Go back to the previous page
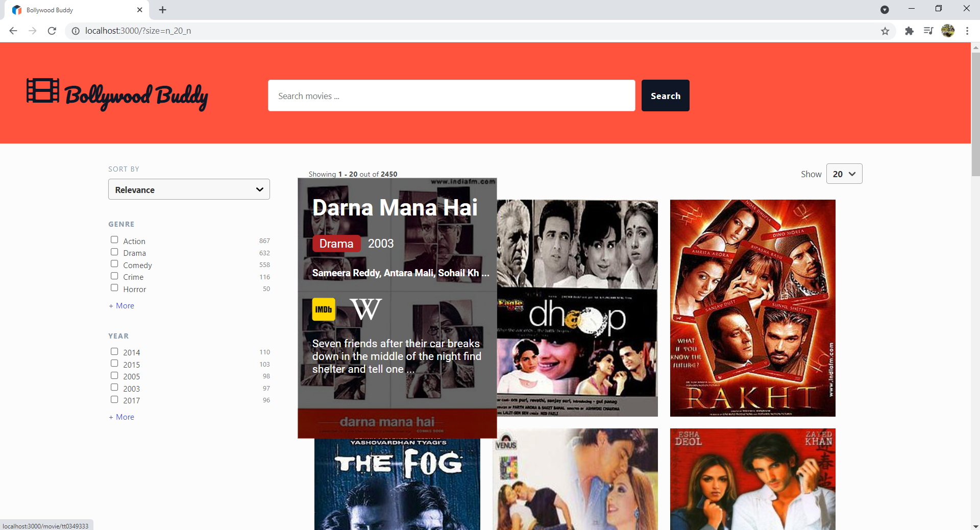Screen dimensions: 980x530 point(13,31)
